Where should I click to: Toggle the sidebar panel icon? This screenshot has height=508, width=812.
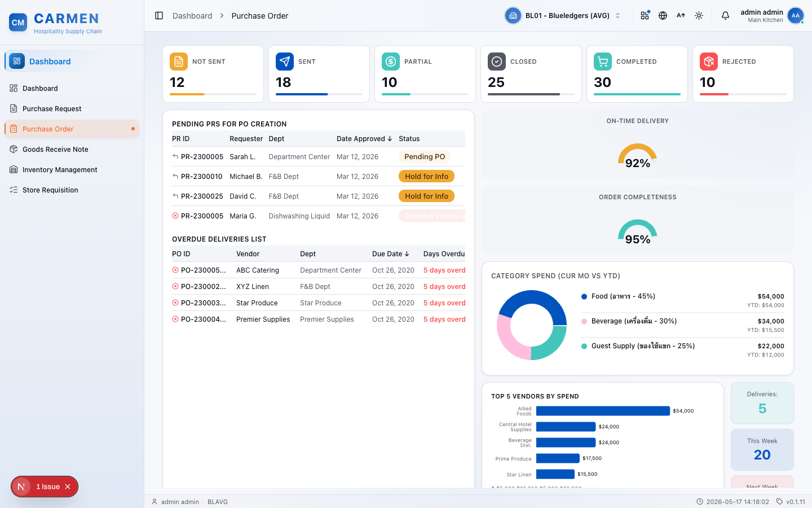[x=159, y=16]
